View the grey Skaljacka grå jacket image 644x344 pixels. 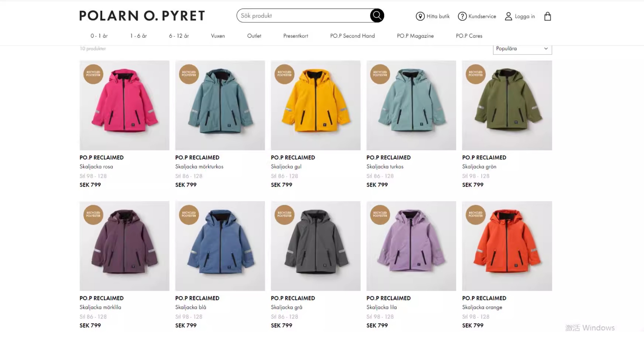(x=316, y=246)
